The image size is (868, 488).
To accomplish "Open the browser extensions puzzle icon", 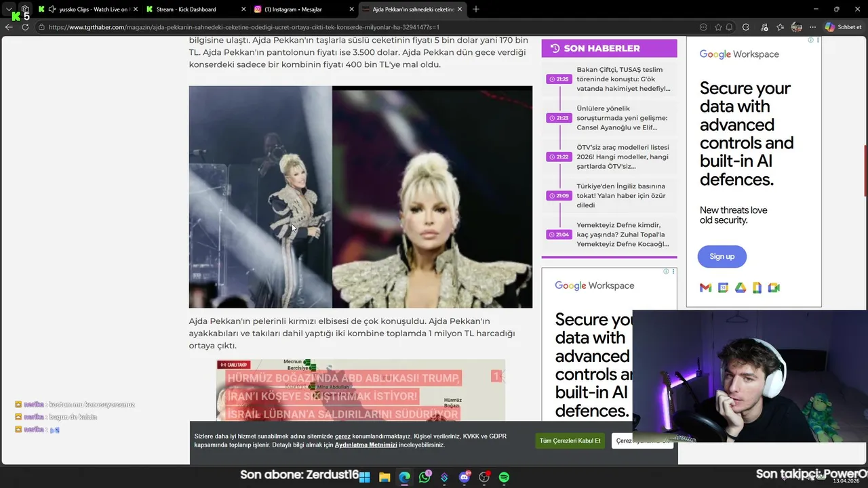I will (x=746, y=27).
